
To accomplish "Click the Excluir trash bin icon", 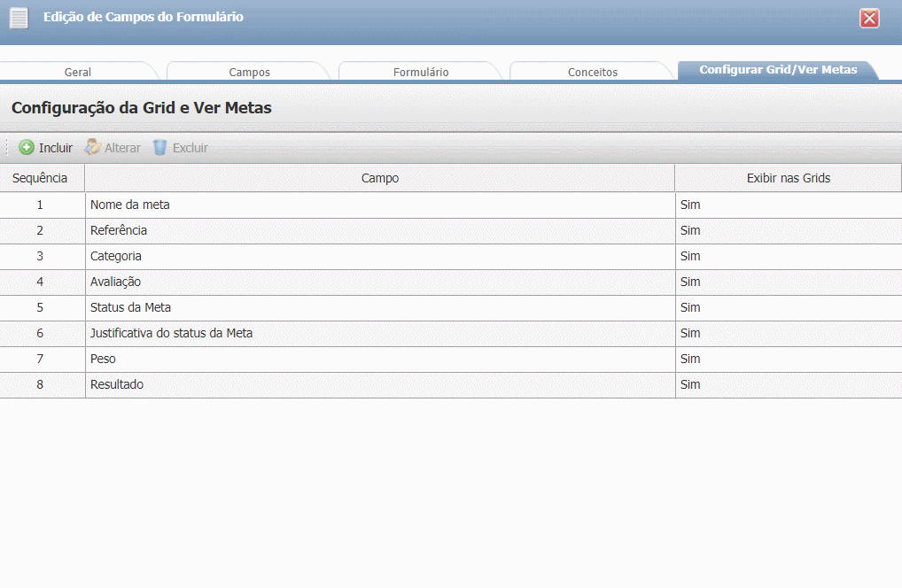I will 159,148.
